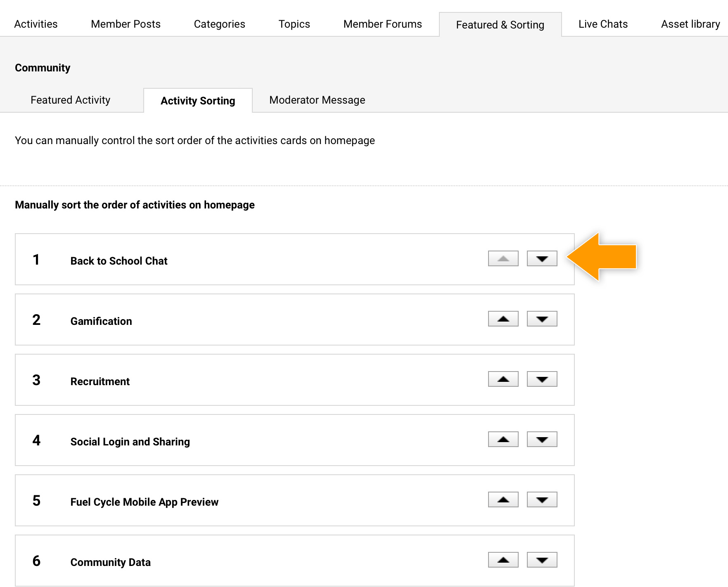Open the Topics tab
Screen dimensions: 728x587
(x=294, y=24)
